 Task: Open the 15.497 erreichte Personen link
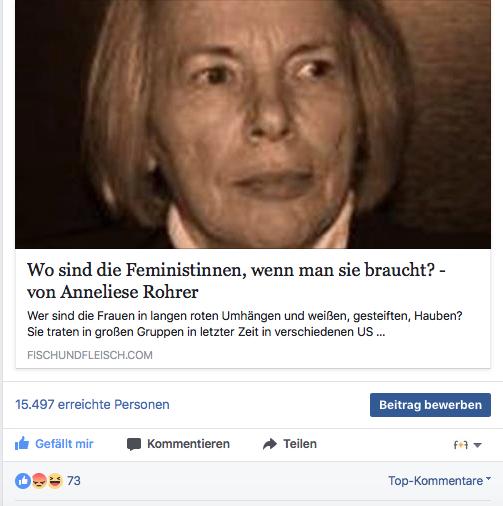tap(92, 405)
